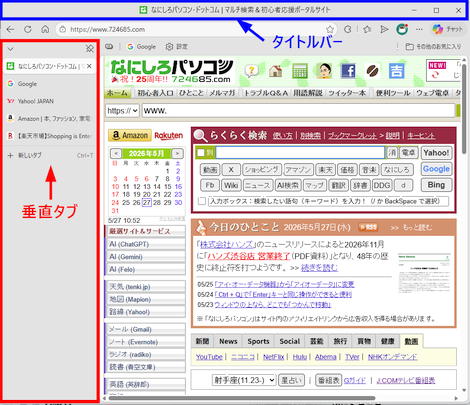
Task: Open the Google favorites bar bookmark
Action: point(141,47)
